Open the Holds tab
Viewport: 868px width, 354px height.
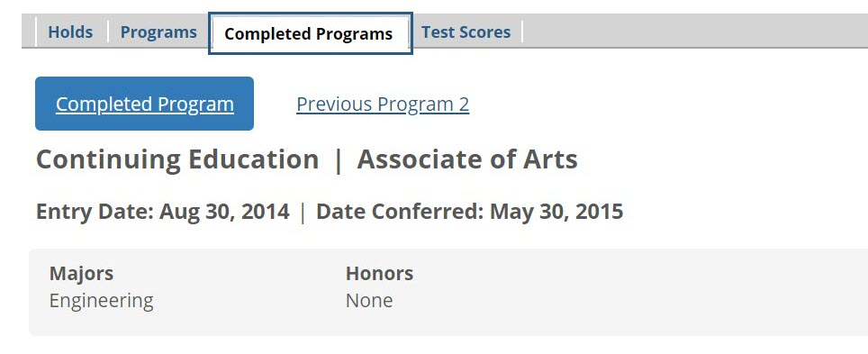(x=70, y=32)
